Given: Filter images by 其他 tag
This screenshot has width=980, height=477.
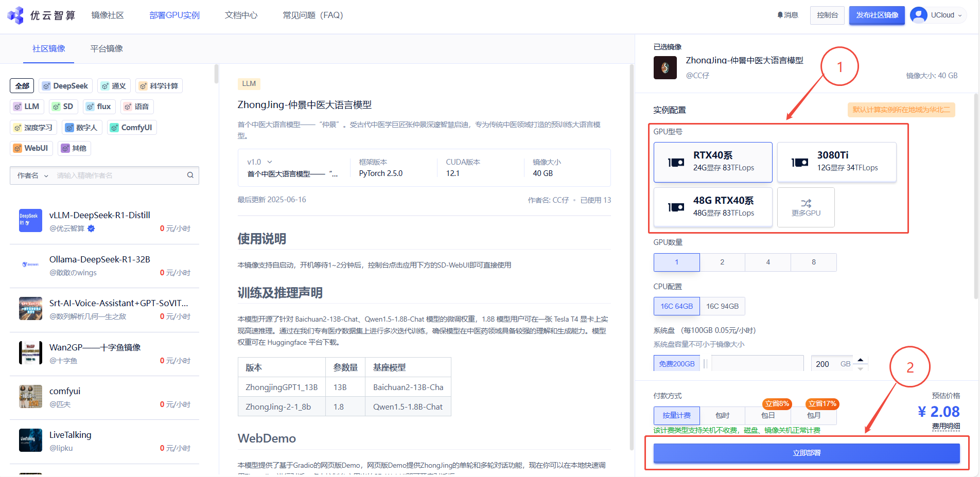Looking at the screenshot, I should click(x=74, y=148).
